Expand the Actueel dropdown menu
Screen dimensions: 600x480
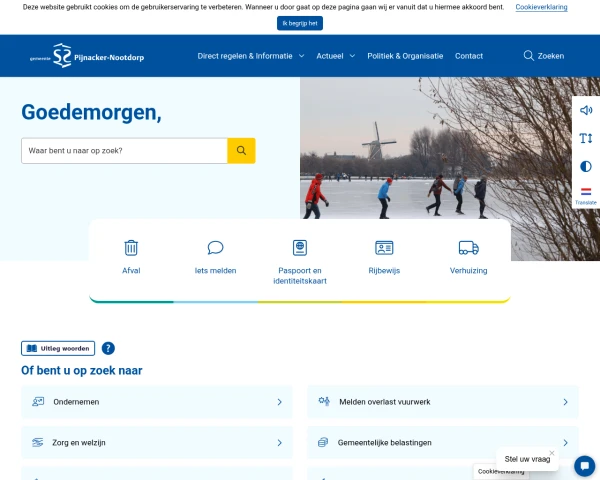pos(335,56)
